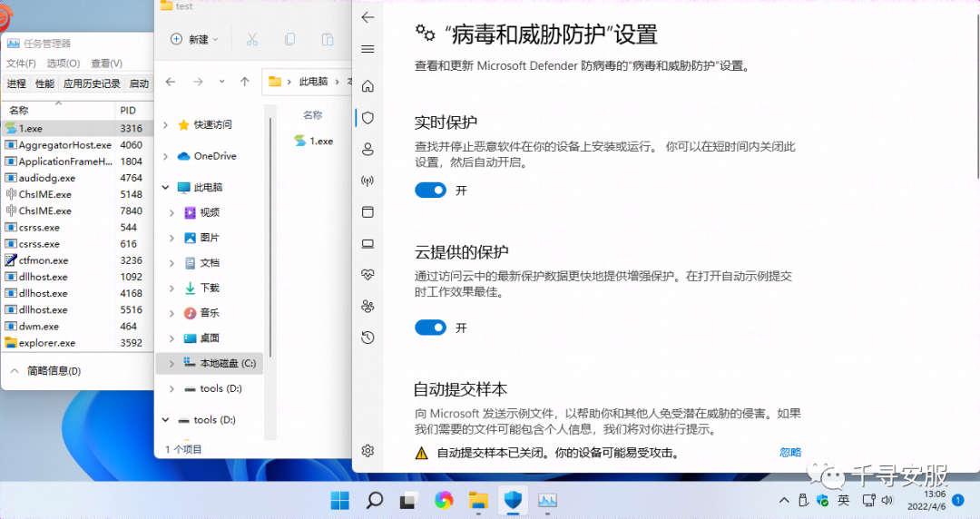Open Task View on the taskbar

(408, 500)
